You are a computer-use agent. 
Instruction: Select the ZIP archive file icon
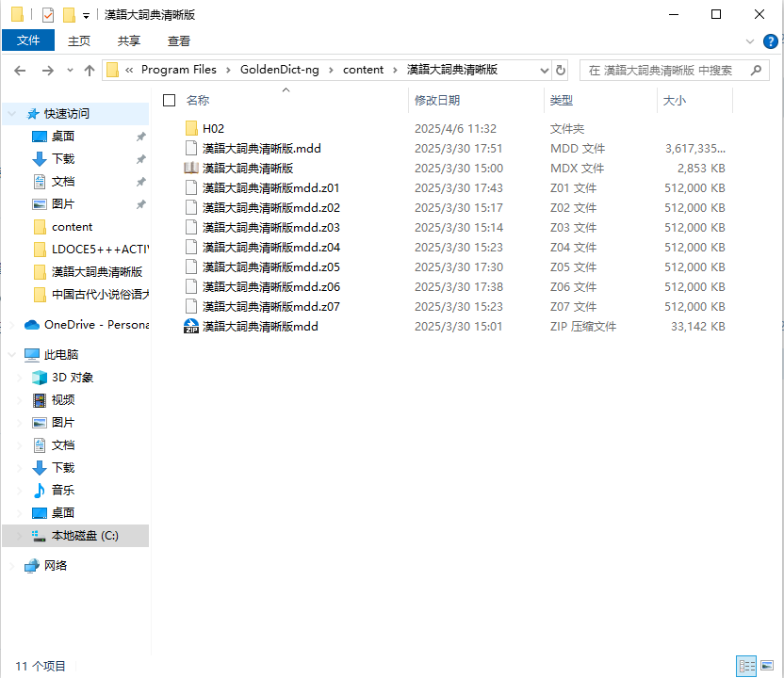click(x=191, y=326)
